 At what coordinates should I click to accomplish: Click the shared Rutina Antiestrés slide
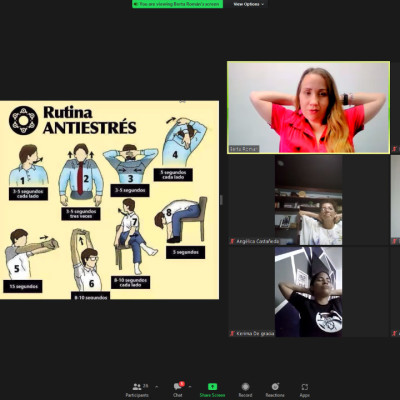pos(109,200)
